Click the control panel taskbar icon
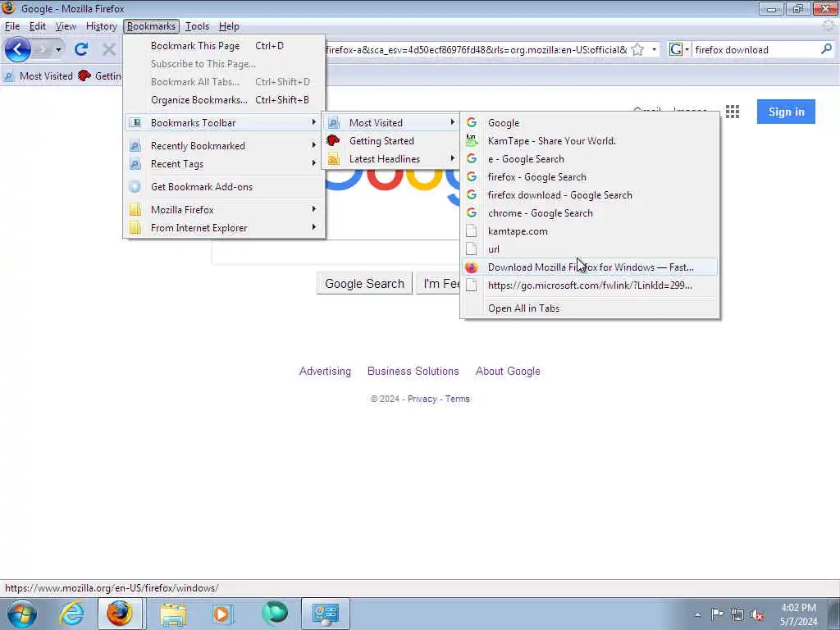The width and height of the screenshot is (840, 630). click(x=325, y=614)
